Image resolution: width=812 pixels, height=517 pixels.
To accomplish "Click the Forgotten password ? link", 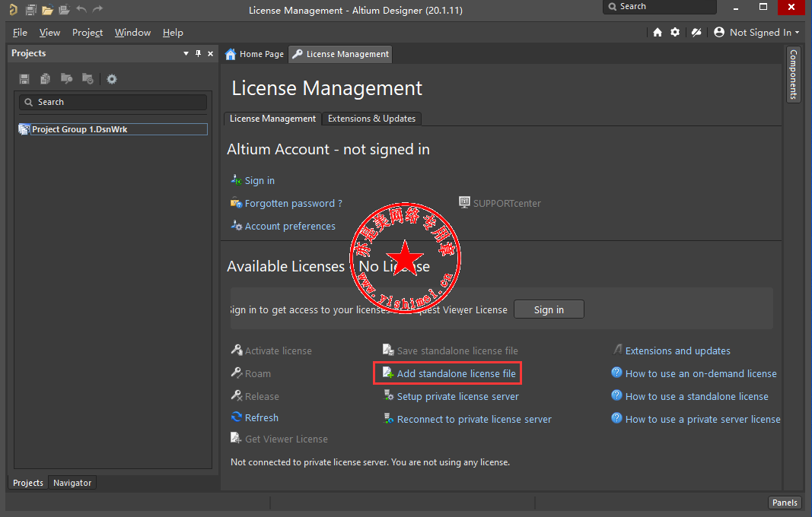I will pyautogui.click(x=294, y=204).
